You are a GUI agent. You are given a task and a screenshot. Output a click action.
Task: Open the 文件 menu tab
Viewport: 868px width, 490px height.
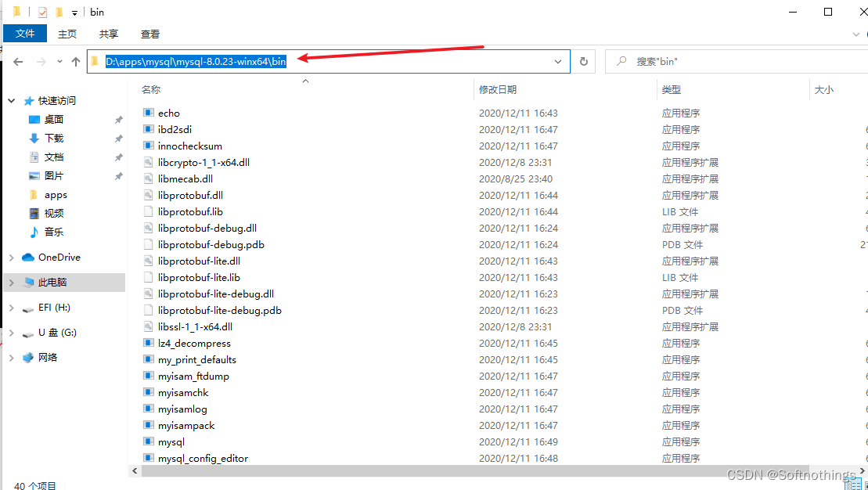[25, 34]
